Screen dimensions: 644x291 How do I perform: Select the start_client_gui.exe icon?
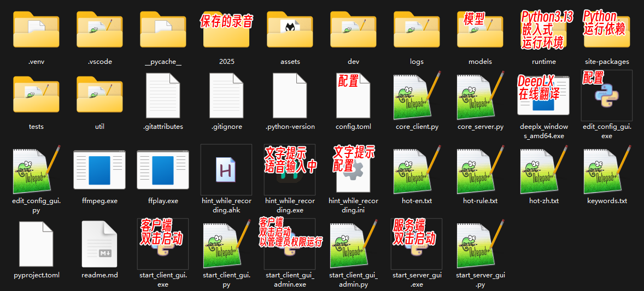tap(163, 244)
